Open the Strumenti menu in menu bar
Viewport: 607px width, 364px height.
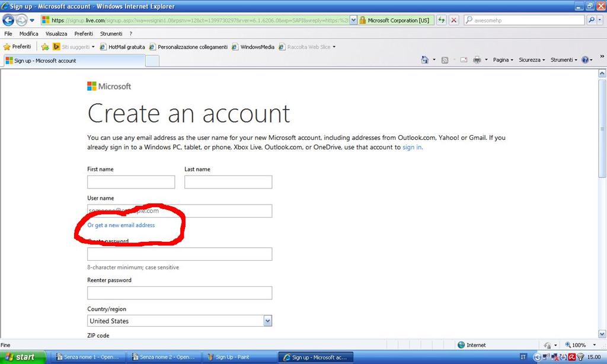[x=111, y=34]
